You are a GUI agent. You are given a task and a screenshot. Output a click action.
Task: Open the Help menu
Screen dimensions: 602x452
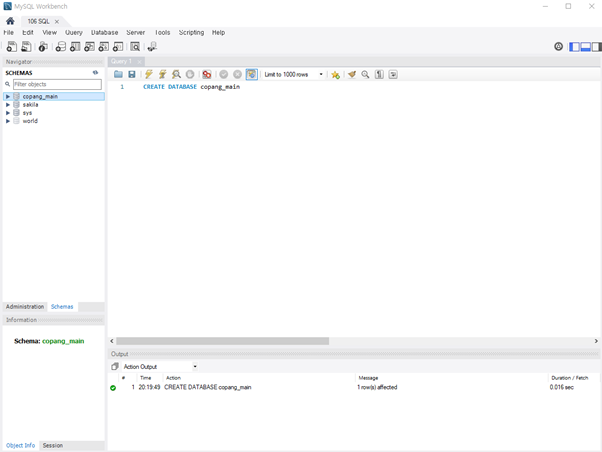tap(218, 33)
